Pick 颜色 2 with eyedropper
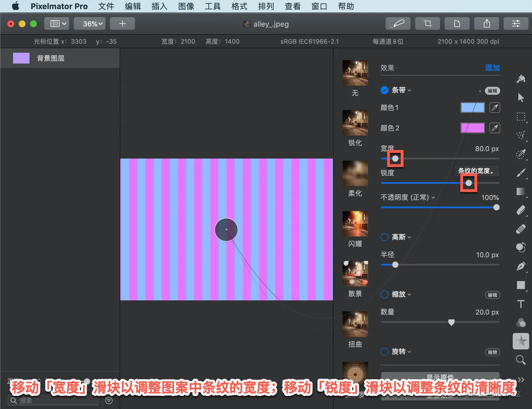Viewport: 532px width, 409px height. coord(495,128)
